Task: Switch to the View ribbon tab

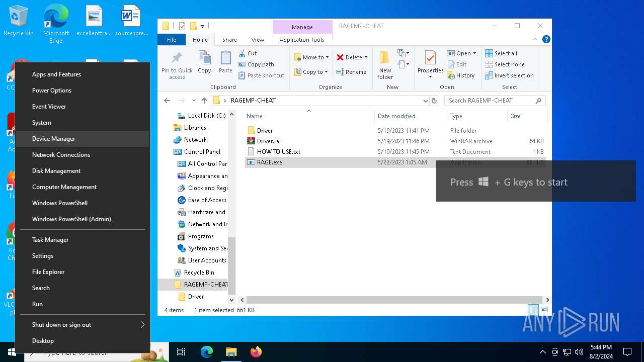Action: [x=258, y=40]
